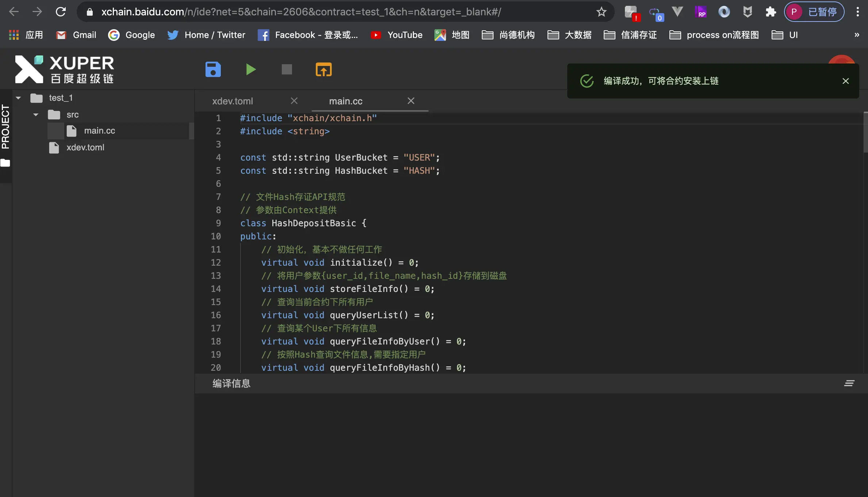Expand hidden bookmarks overflow chevron
868x497 pixels.
pyautogui.click(x=857, y=35)
